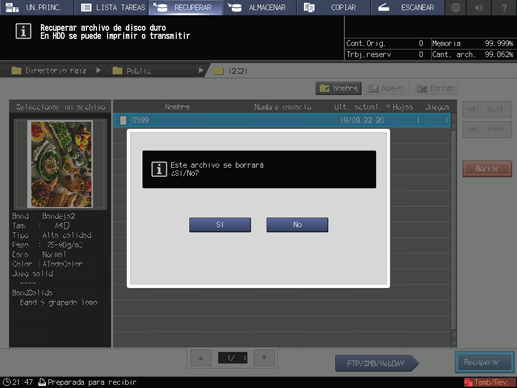
Task: Click the Tamb/Rev. status indicator
Action: pyautogui.click(x=489, y=382)
